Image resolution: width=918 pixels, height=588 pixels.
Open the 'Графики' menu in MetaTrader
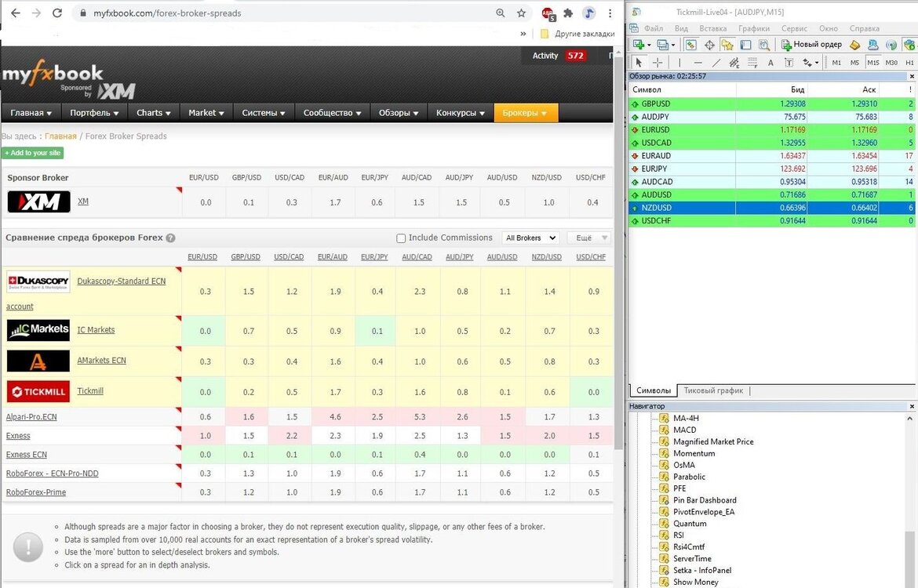(x=753, y=28)
